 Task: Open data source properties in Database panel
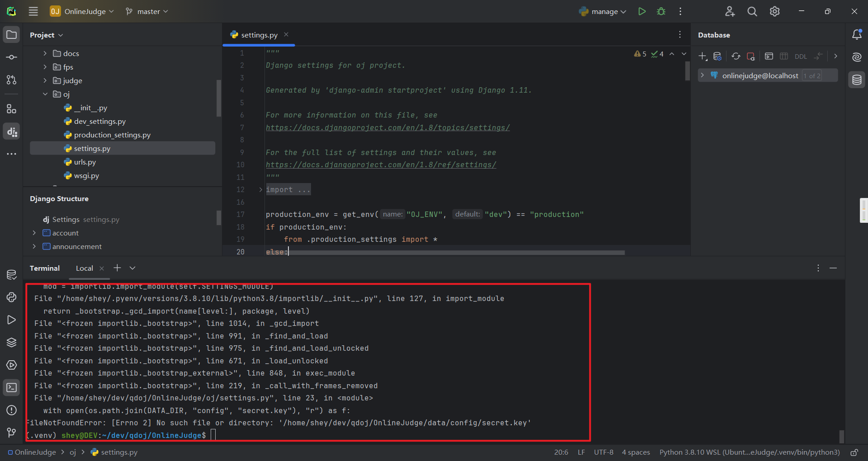pyautogui.click(x=717, y=56)
